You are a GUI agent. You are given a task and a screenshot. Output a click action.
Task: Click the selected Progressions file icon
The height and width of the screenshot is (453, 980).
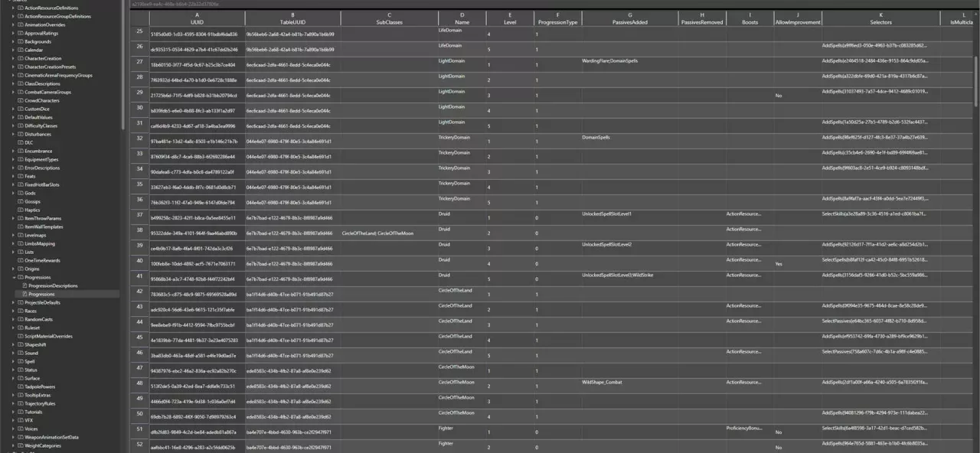click(24, 294)
